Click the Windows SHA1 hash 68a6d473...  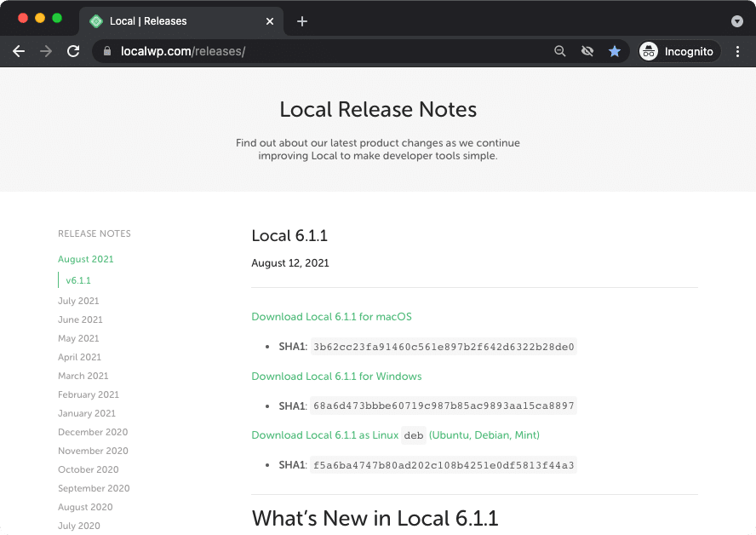coord(444,406)
